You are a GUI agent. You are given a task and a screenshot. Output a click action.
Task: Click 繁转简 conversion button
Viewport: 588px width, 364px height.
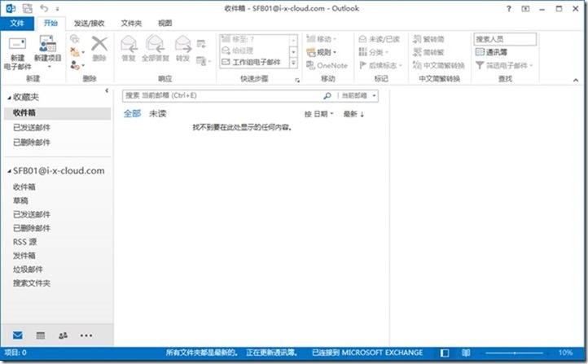(x=428, y=39)
